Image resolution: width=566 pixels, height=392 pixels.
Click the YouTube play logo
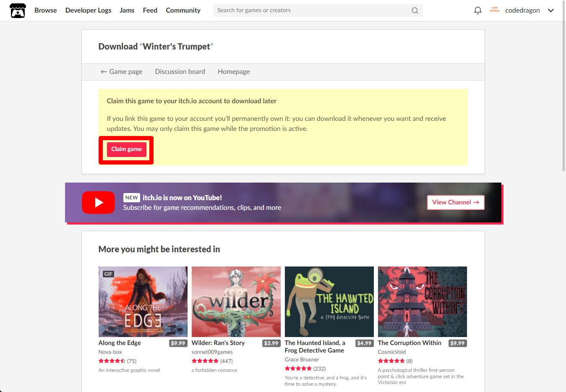[98, 202]
